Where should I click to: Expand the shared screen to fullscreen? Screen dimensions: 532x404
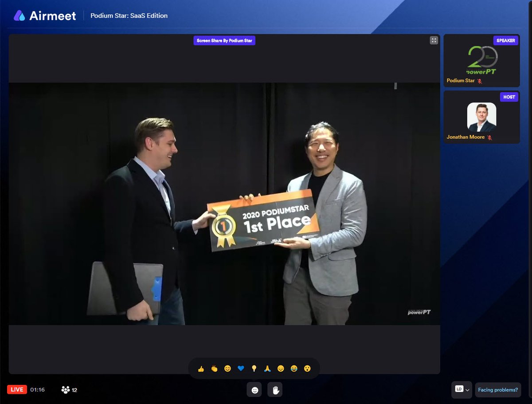point(434,40)
